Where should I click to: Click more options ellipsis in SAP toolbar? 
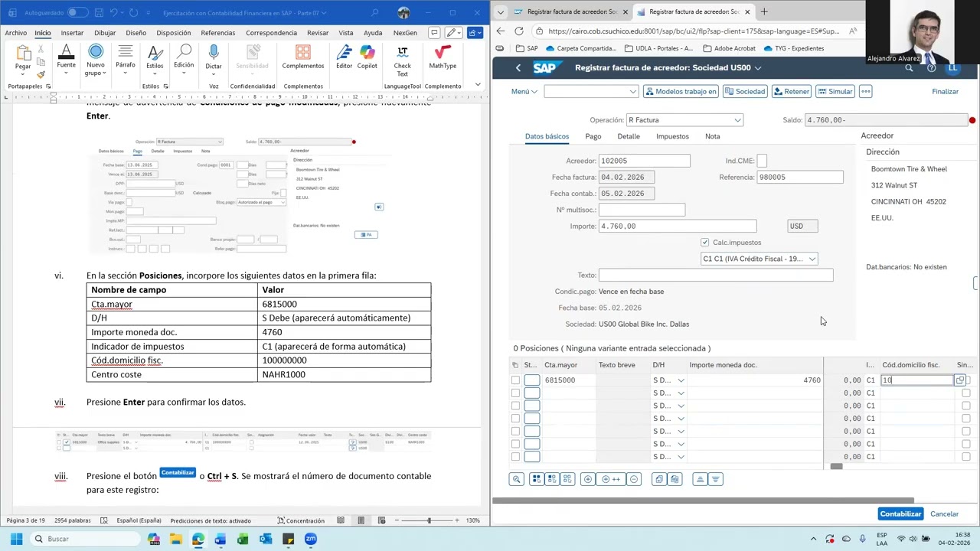866,91
